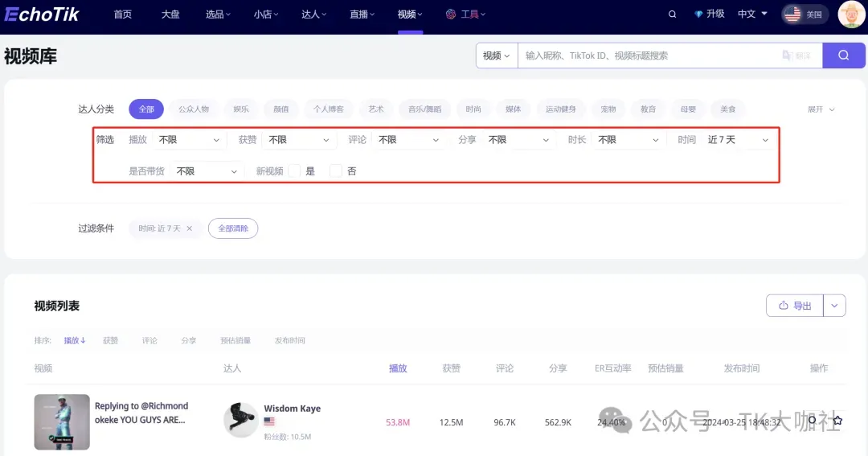Click the 全部清除 clear-all button
The height and width of the screenshot is (456, 868).
233,228
